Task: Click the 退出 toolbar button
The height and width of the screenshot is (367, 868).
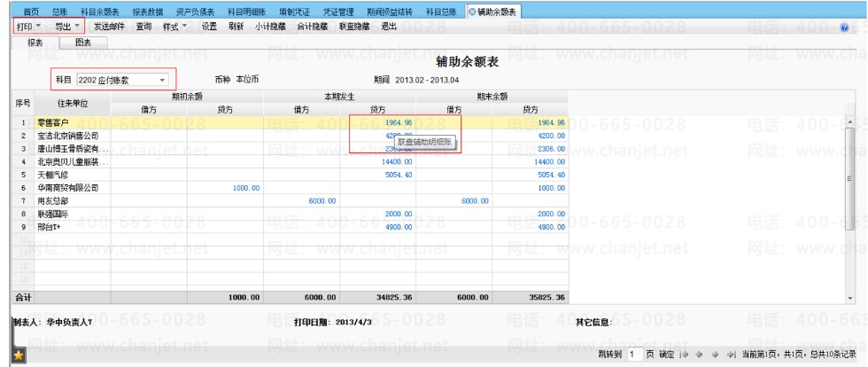Action: 389,26
